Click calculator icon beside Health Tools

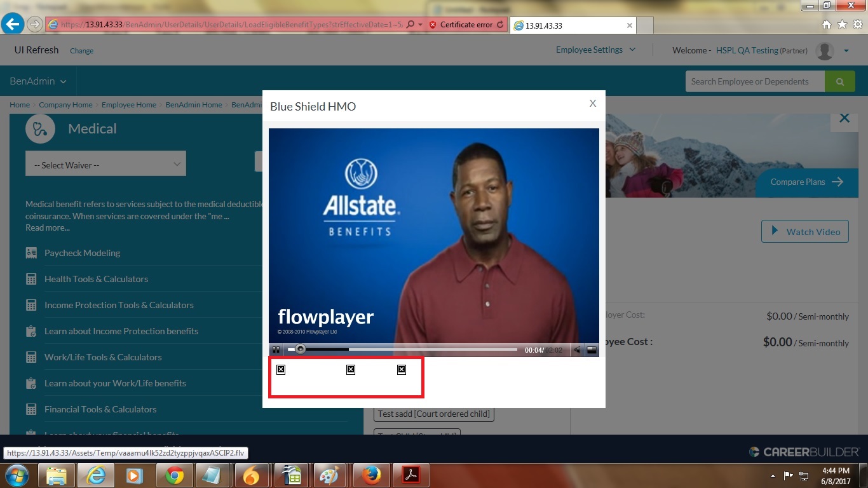point(31,279)
